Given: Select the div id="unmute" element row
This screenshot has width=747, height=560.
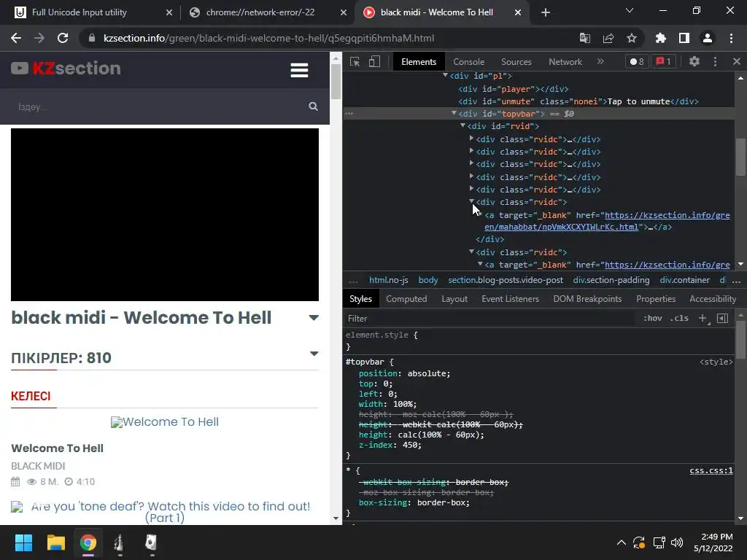Looking at the screenshot, I should pos(538,101).
